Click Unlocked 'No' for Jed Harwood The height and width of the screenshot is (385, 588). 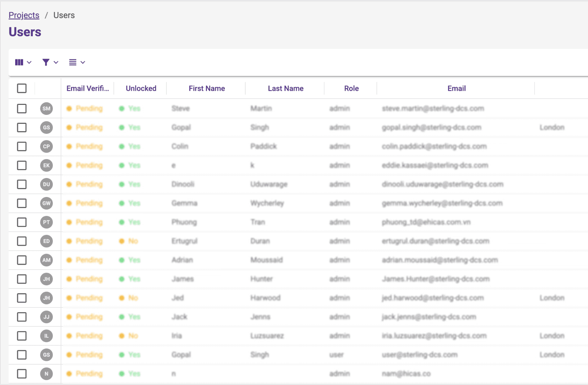[x=129, y=298]
